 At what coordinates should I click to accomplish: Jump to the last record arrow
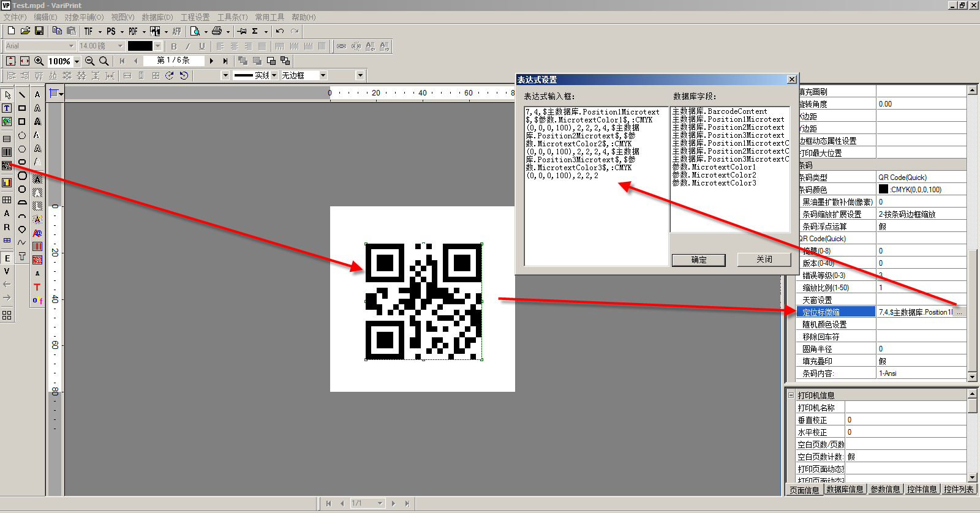[x=225, y=61]
